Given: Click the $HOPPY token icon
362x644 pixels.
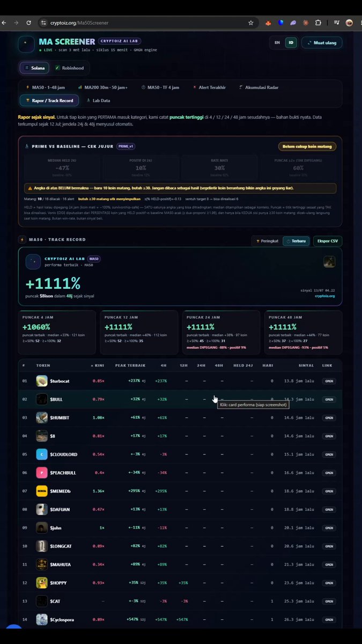Looking at the screenshot, I should click(42, 583).
